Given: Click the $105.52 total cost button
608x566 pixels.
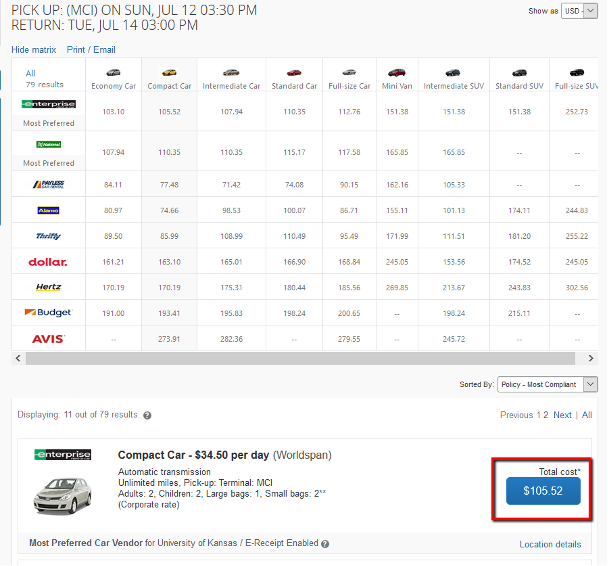Looking at the screenshot, I should [x=543, y=491].
